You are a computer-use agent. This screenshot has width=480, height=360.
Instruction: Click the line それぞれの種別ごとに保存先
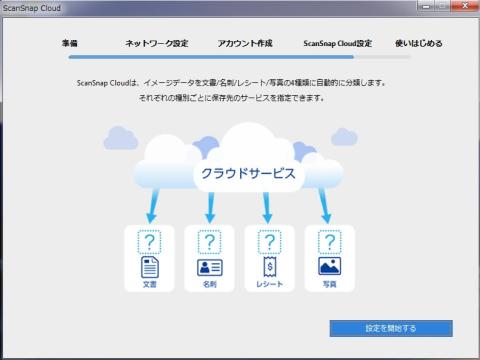[231, 98]
